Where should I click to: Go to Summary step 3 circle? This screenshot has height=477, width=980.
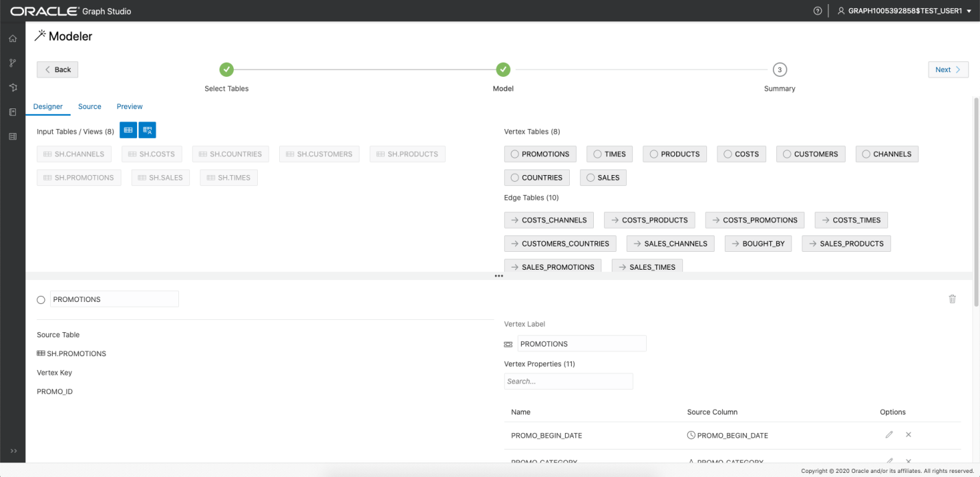pos(779,69)
